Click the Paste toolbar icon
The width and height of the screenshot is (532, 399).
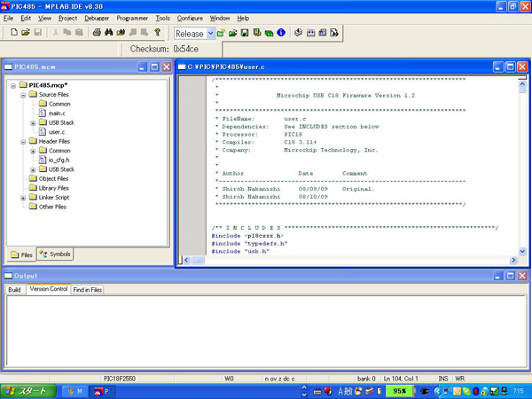point(79,33)
